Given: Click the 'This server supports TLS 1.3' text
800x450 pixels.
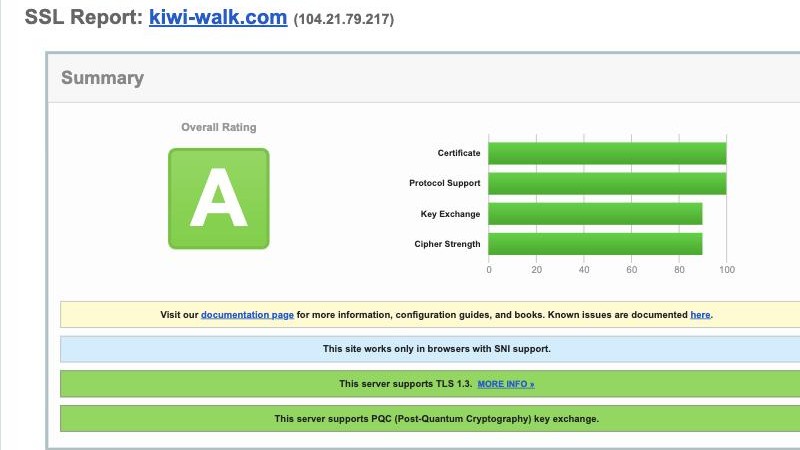Looking at the screenshot, I should [x=406, y=384].
